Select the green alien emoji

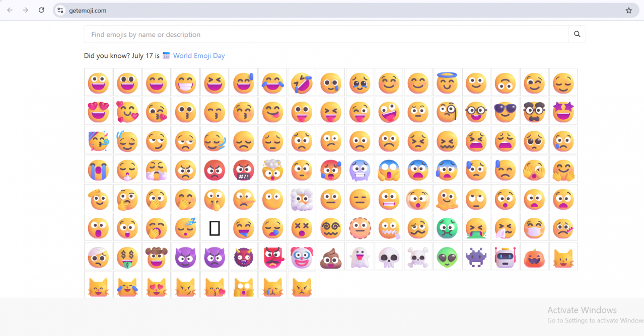447,258
